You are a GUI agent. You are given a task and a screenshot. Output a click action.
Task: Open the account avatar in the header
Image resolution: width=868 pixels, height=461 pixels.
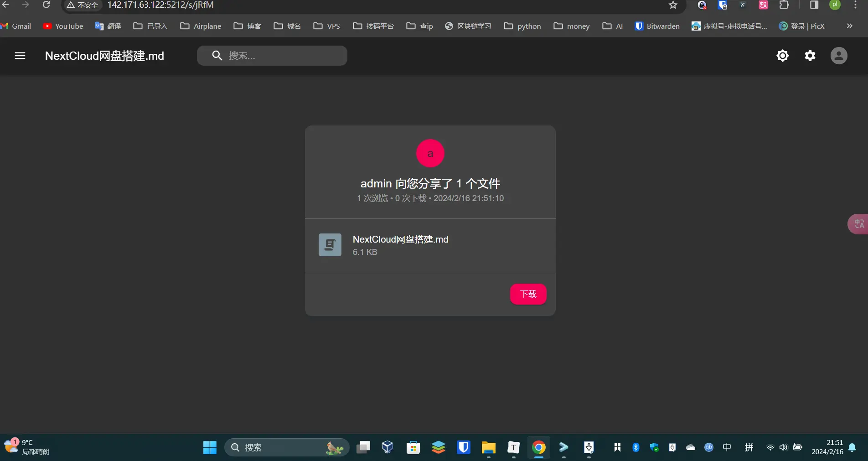839,56
